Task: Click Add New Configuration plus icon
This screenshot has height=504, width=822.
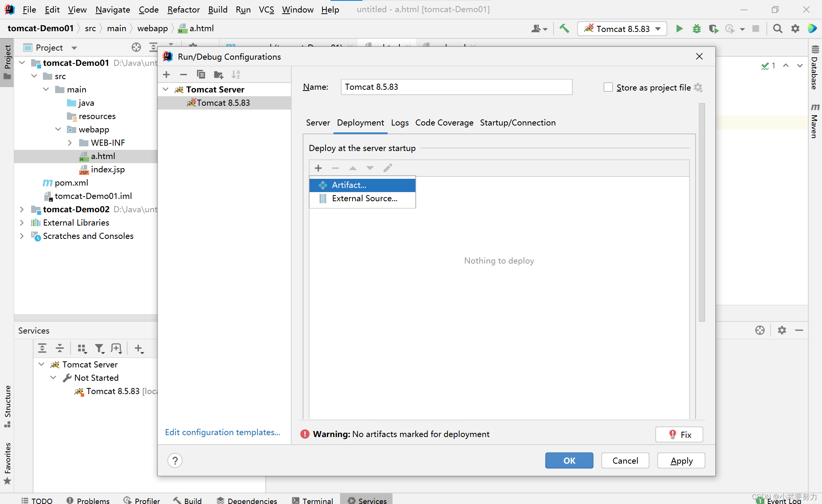Action: [166, 75]
